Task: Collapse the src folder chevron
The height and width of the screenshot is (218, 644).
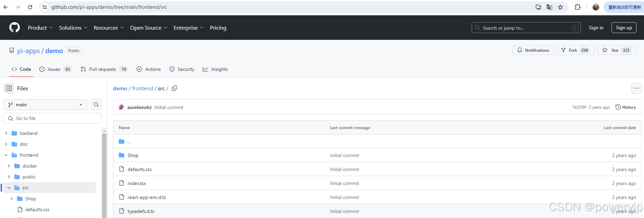Action: point(9,188)
